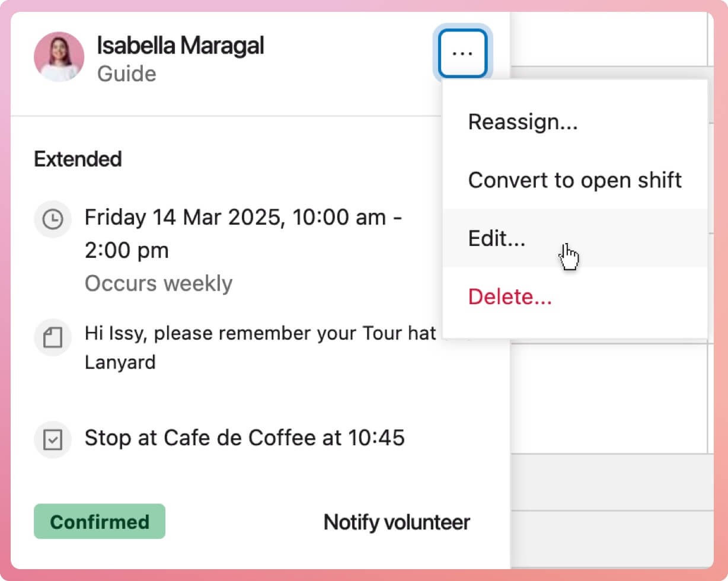
Task: Click the Guide role label
Action: pyautogui.click(x=126, y=74)
